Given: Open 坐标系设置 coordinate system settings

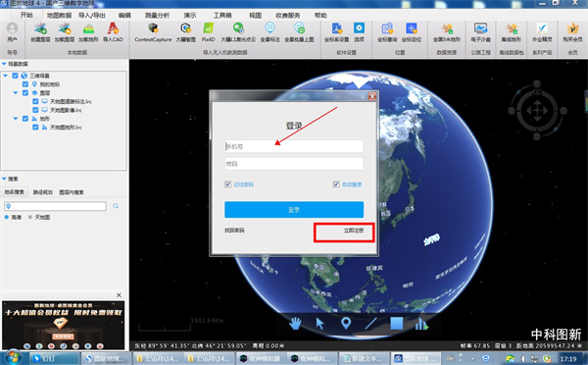Looking at the screenshot, I should [337, 28].
